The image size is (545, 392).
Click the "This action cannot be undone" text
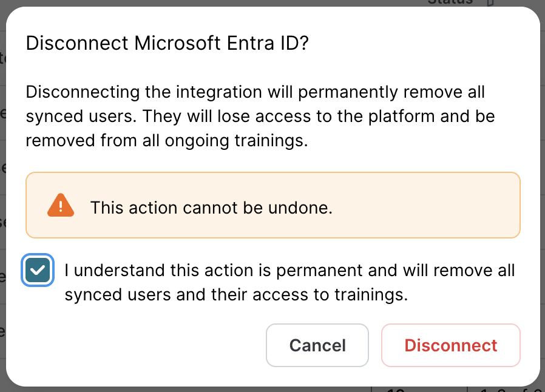(211, 208)
